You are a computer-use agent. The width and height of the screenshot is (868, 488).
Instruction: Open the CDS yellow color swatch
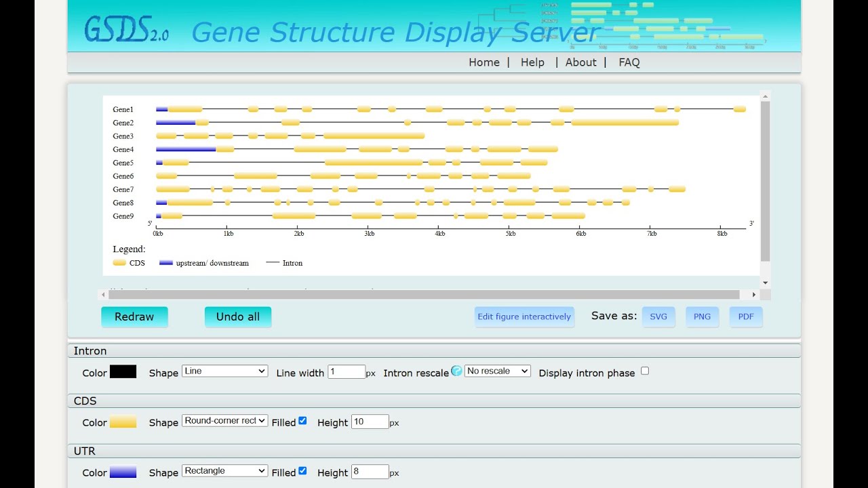click(123, 422)
